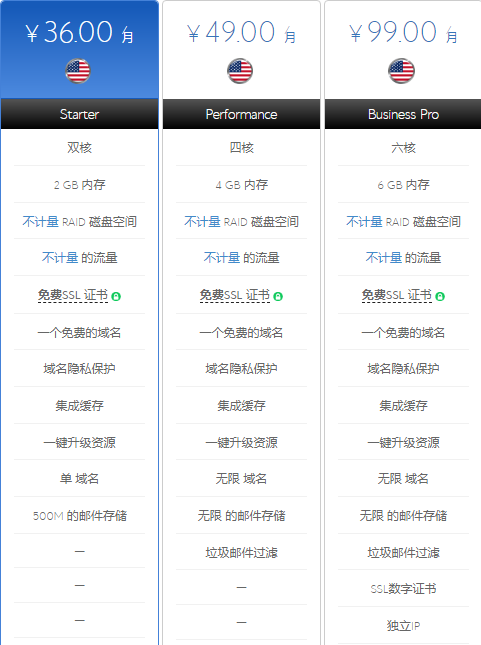
Task: Click the US flag icon in the Business Pro plan
Action: [x=401, y=71]
